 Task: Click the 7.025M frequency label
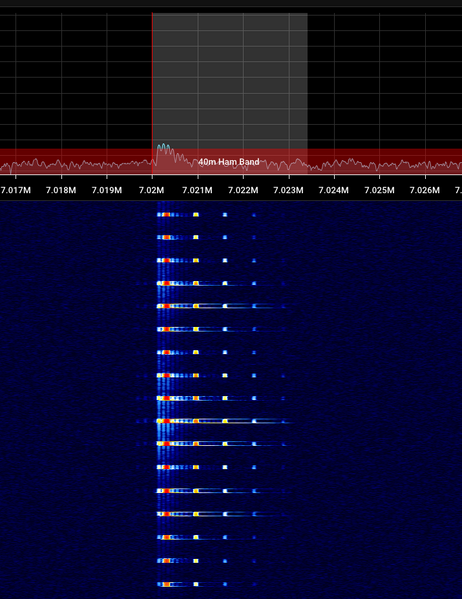[379, 190]
